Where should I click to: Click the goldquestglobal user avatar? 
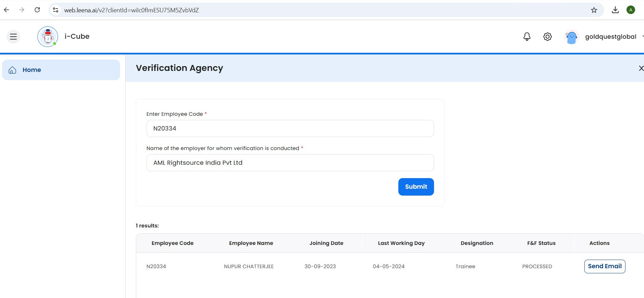pos(571,37)
